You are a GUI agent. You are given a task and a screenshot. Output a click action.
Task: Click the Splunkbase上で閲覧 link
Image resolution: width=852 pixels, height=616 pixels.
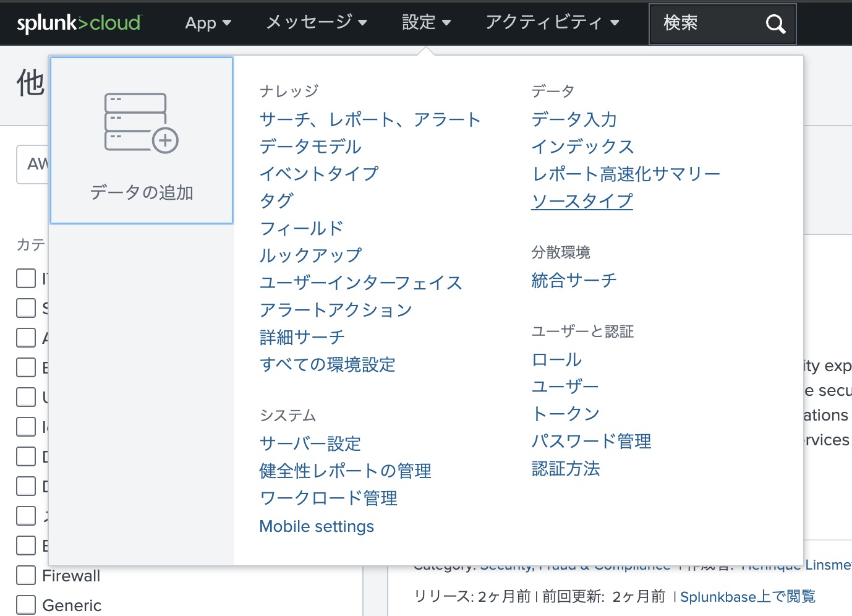point(748,596)
